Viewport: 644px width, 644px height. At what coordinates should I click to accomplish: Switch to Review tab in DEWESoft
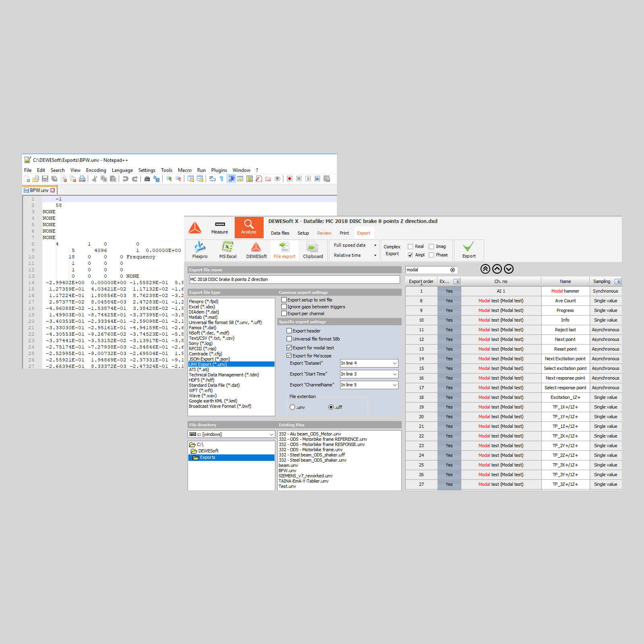click(324, 233)
